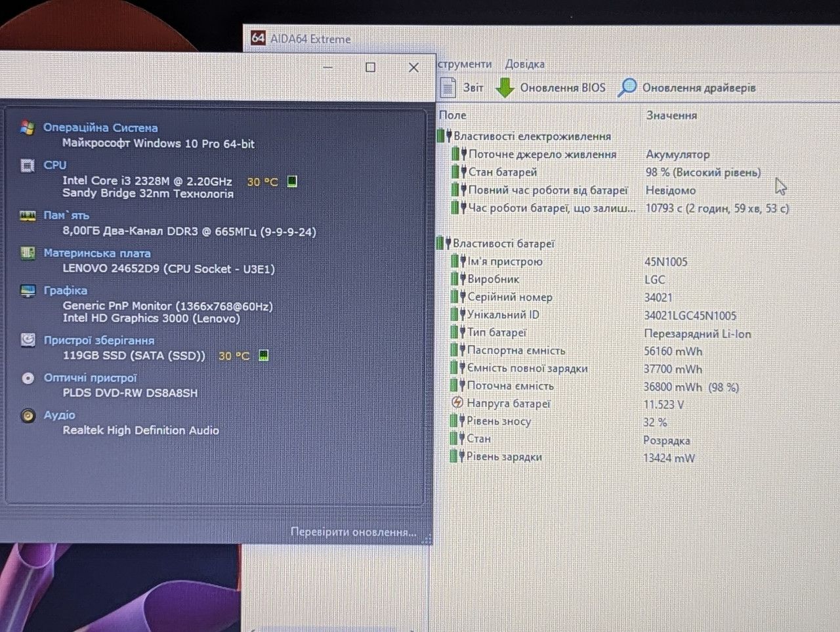Click the Графіка heading link
The width and height of the screenshot is (840, 632).
click(x=66, y=290)
